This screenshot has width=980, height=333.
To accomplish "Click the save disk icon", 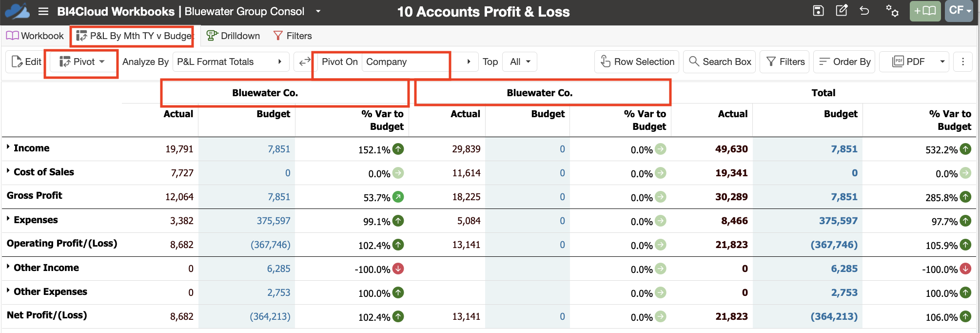I will pos(819,11).
